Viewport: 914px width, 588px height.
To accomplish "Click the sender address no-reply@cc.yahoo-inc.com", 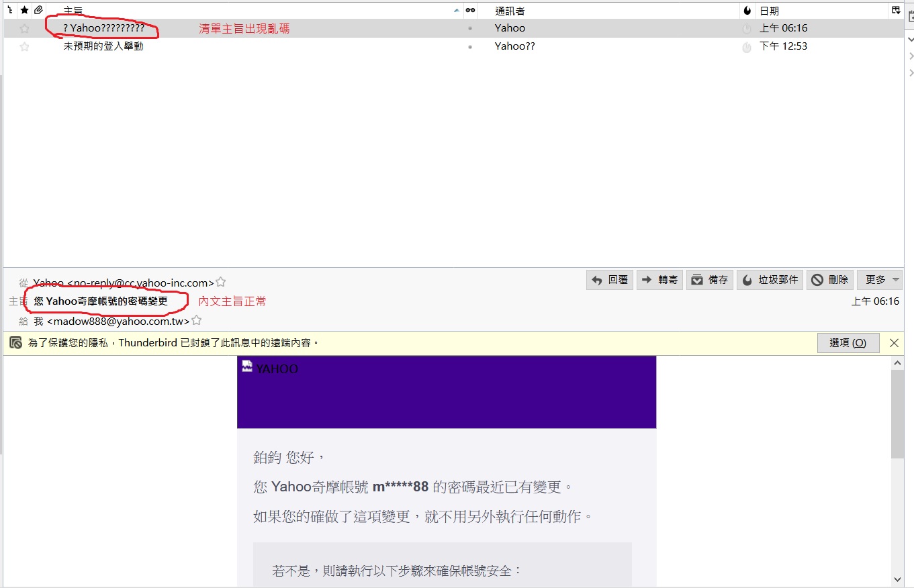I will pyautogui.click(x=124, y=283).
